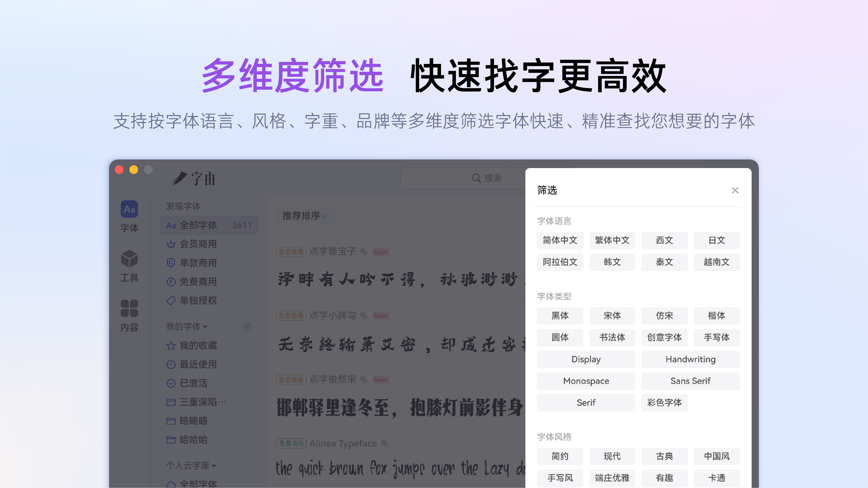Click the copy icon next to Alinea Typeface
The height and width of the screenshot is (488, 868).
point(385,443)
